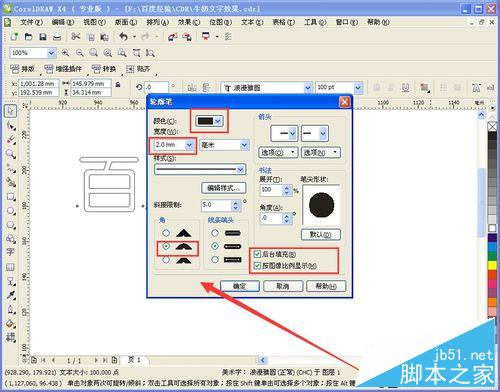The height and width of the screenshot is (392, 500).
Task: Click the Import icon in the standard toolbar
Action: pyautogui.click(x=172, y=37)
